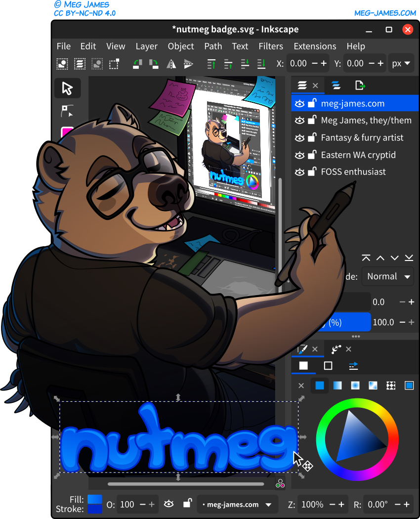This screenshot has width=420, height=519.
Task: Open the layer selector showing meg-james.com
Action: [x=237, y=504]
